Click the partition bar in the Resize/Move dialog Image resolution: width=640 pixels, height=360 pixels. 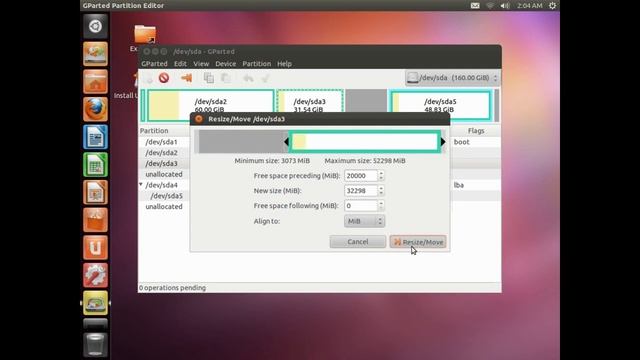point(364,142)
